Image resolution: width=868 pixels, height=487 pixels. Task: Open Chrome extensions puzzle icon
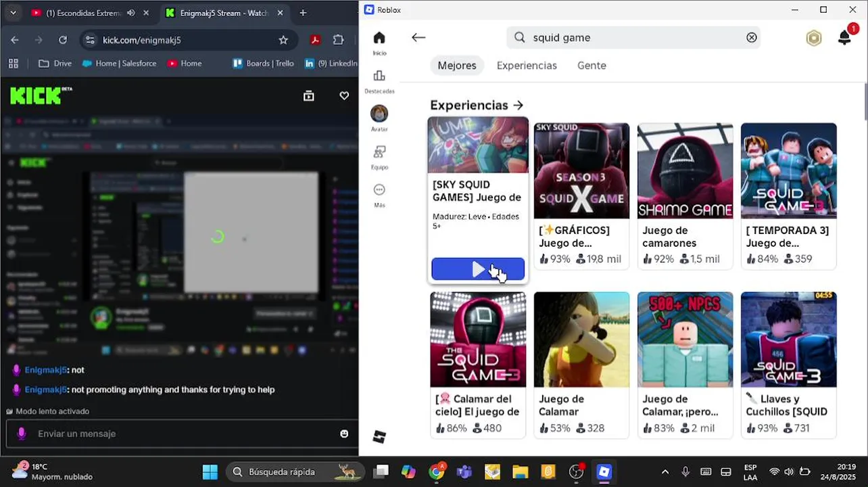pyautogui.click(x=339, y=40)
